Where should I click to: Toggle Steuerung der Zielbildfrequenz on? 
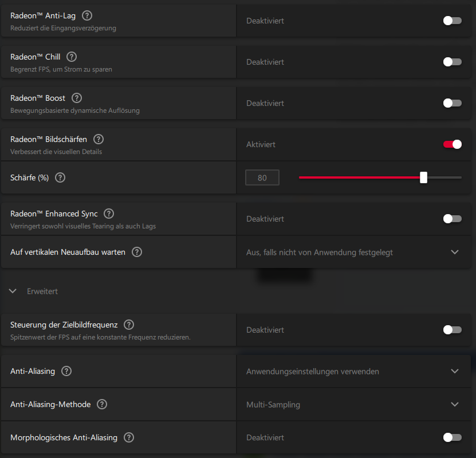[453, 330]
